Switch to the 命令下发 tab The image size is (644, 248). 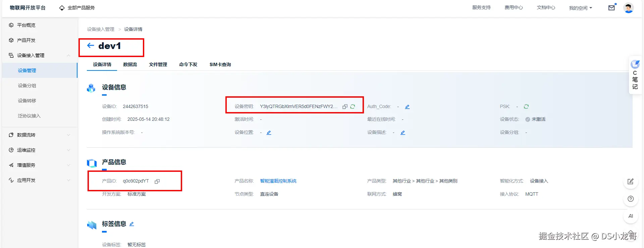point(188,64)
